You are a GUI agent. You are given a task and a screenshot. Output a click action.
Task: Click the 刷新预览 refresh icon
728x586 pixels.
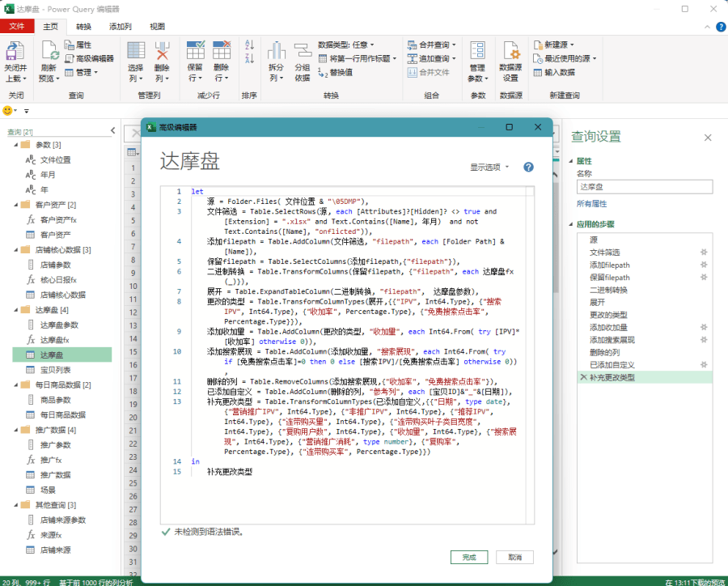49,53
